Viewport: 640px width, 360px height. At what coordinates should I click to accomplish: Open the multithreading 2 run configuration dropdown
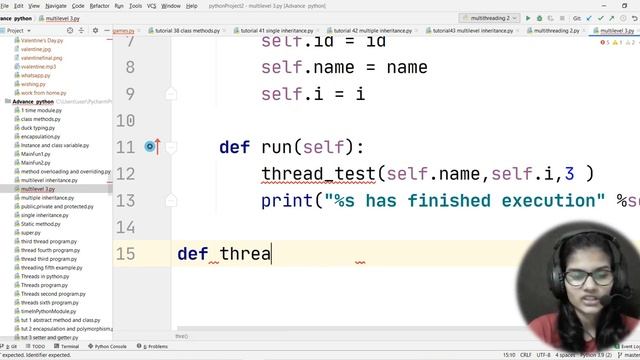(x=489, y=18)
